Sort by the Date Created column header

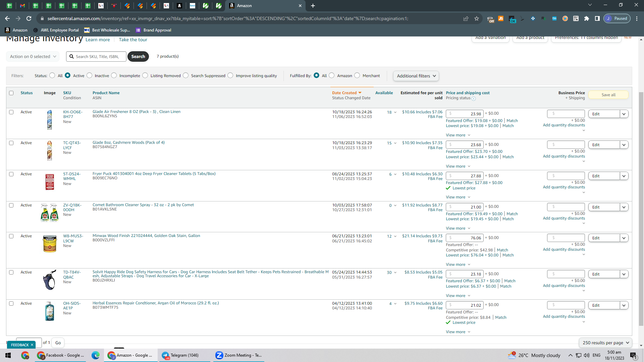pos(344,93)
